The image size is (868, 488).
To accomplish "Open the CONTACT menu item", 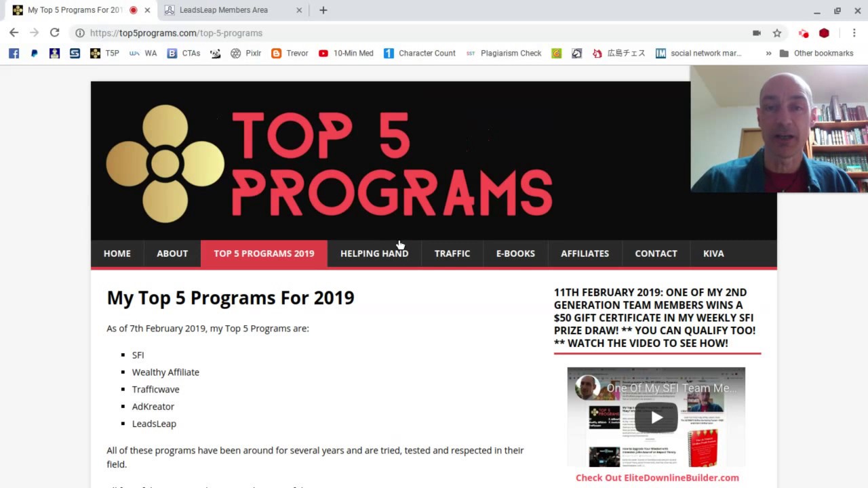I will (656, 253).
